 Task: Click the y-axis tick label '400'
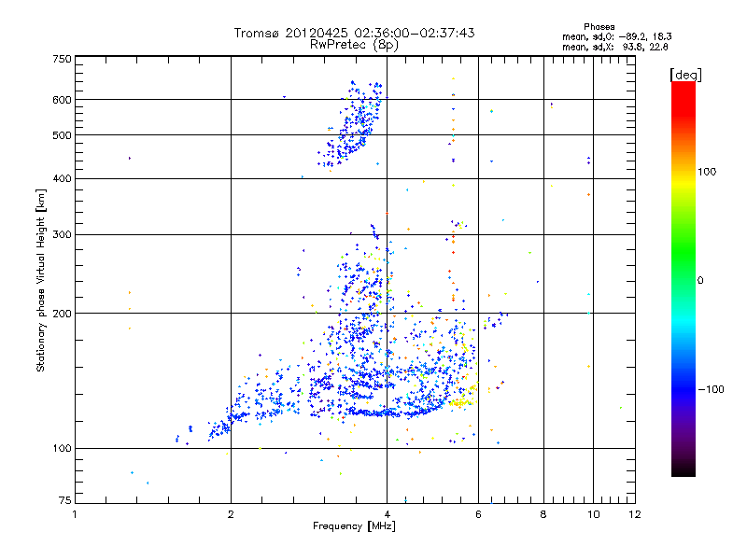(62, 179)
